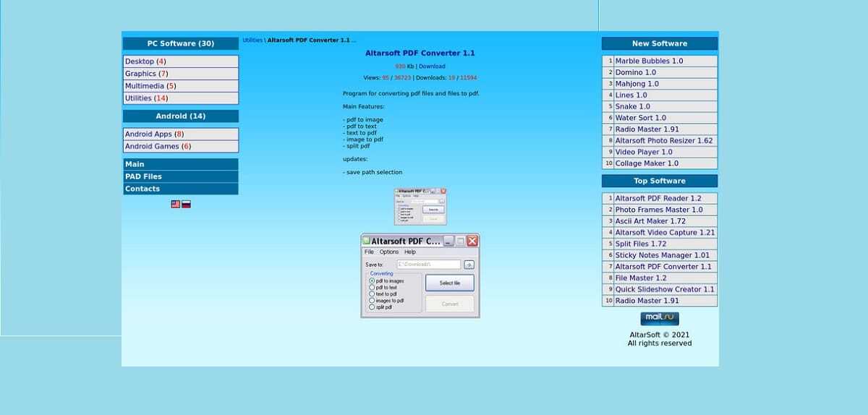The image size is (868, 415).
Task: Select the 'text to pdf' radio button
Action: [x=372, y=294]
